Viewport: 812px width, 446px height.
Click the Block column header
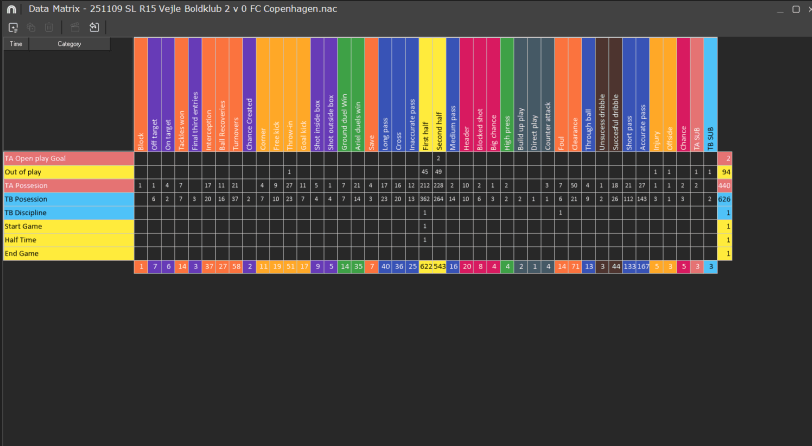pos(140,94)
